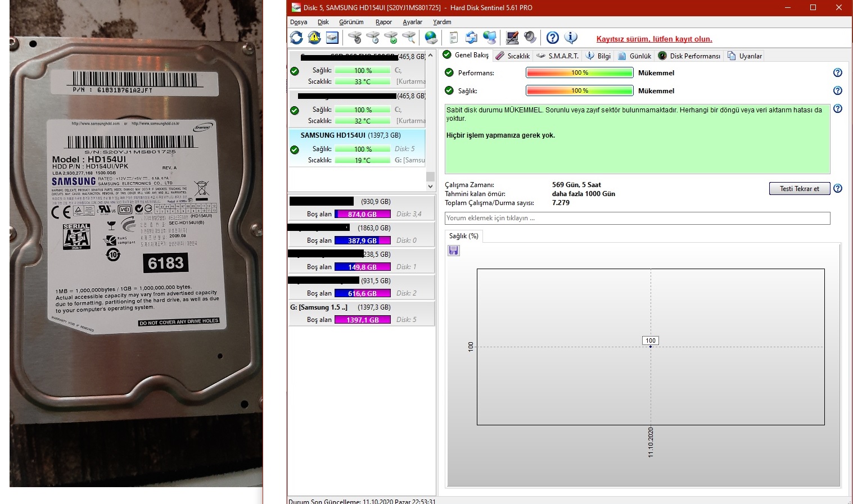Click the 1397,1 GB free space bar

click(x=363, y=320)
